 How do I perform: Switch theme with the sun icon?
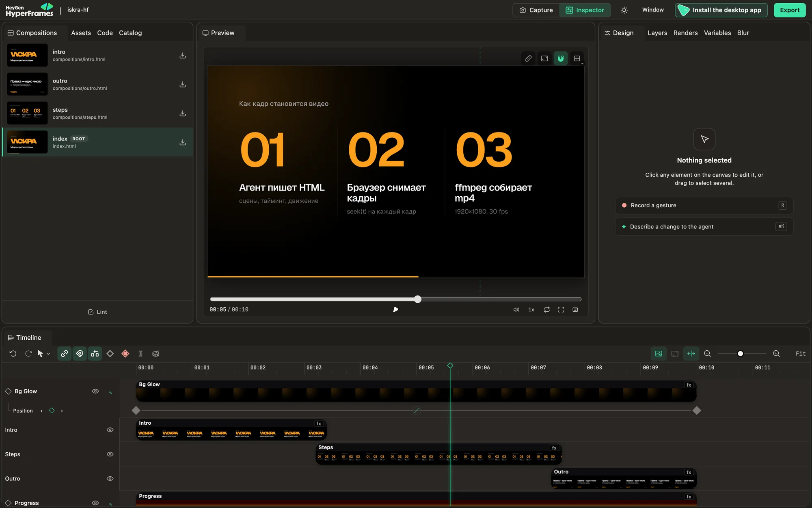(624, 10)
